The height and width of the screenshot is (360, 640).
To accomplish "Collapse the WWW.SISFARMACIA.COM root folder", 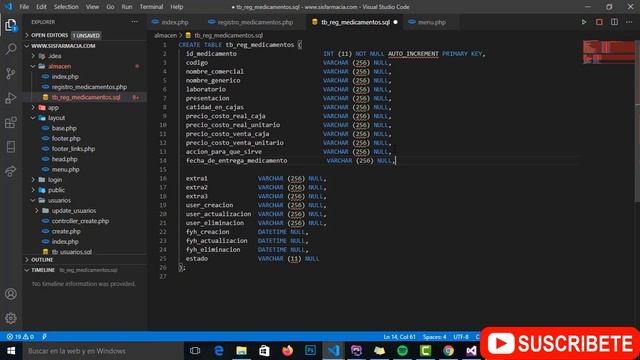I will click(x=62, y=46).
